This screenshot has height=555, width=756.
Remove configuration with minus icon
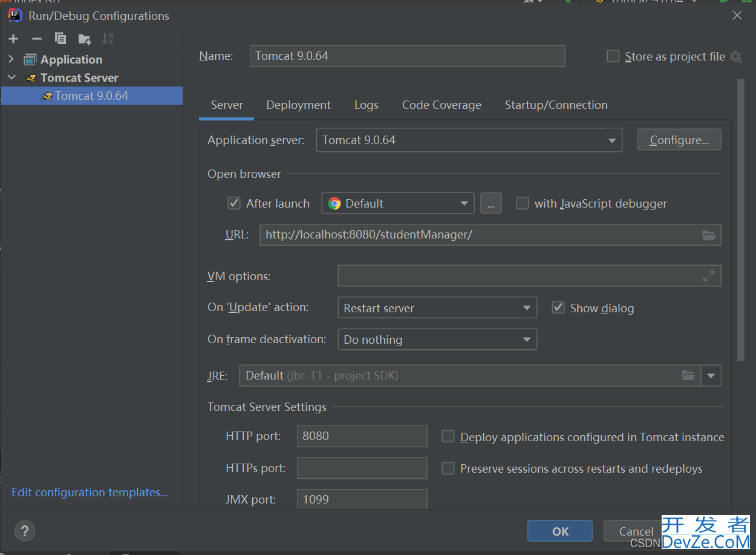pyautogui.click(x=37, y=39)
